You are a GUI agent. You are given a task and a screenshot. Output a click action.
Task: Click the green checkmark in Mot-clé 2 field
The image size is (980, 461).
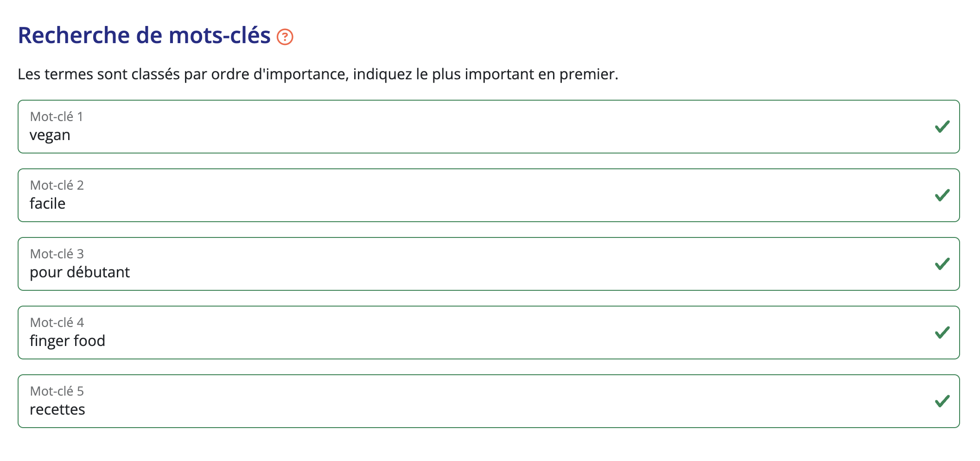tap(942, 195)
